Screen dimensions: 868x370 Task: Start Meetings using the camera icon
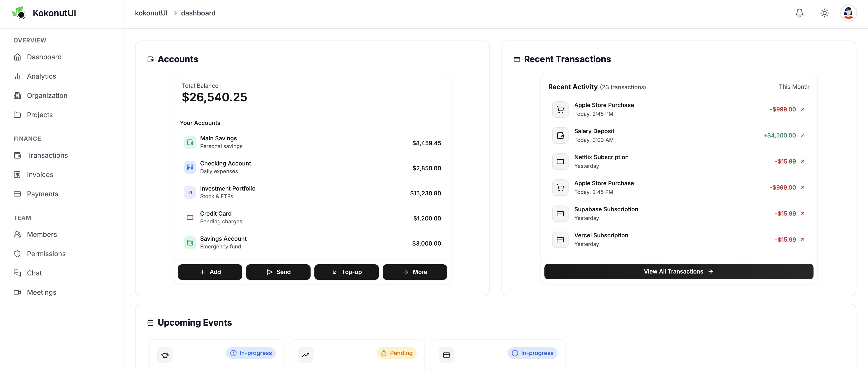(x=18, y=292)
